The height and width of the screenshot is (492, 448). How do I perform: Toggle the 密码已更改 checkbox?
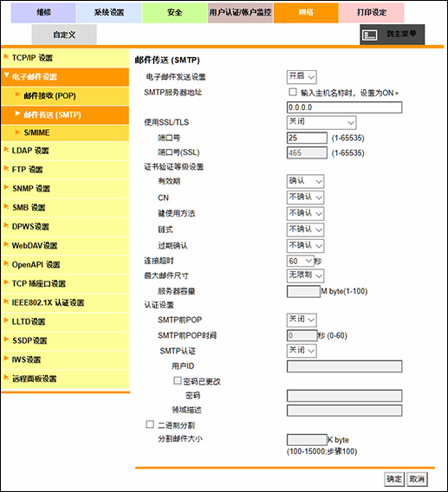point(178,380)
